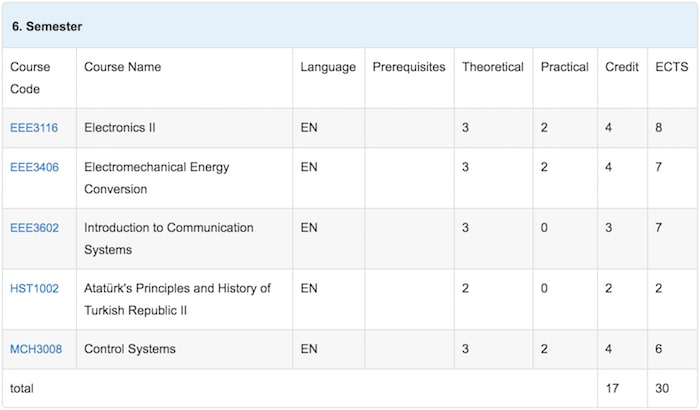The width and height of the screenshot is (700, 410).
Task: Click the total ECTS value 30
Action: click(662, 388)
